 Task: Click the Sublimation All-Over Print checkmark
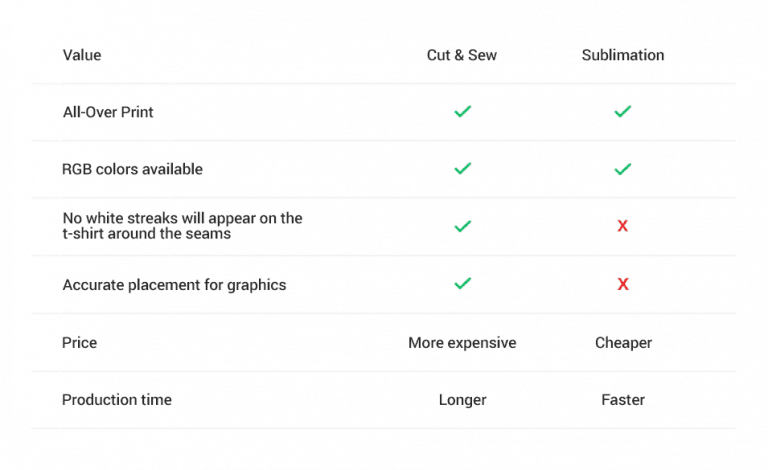click(x=622, y=112)
